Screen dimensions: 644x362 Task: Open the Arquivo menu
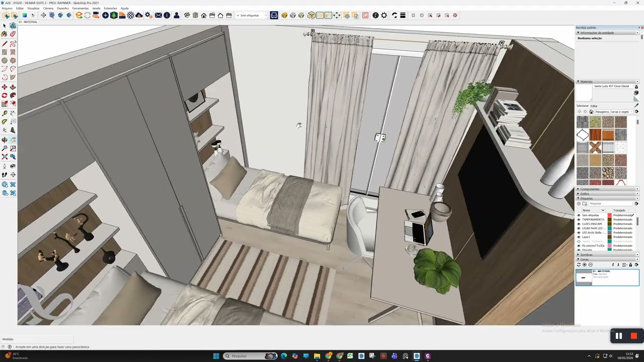tap(7, 9)
